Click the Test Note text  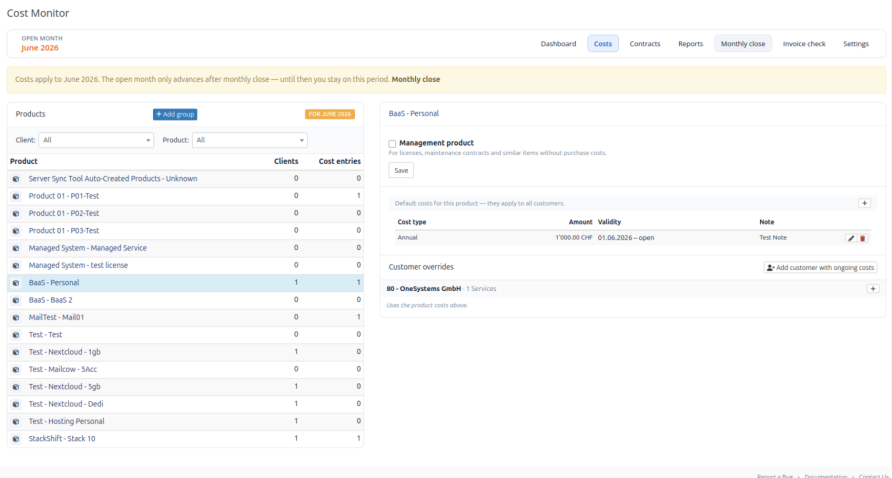(x=773, y=238)
